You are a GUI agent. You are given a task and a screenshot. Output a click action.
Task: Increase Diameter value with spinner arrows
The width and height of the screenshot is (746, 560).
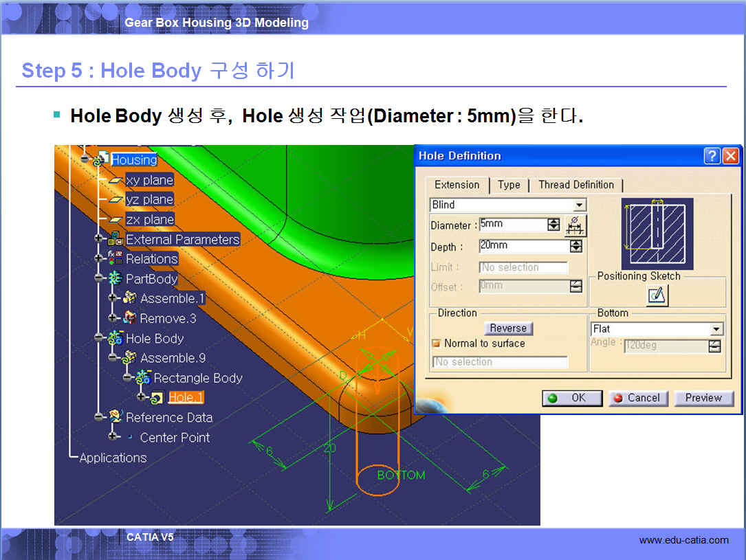click(553, 222)
